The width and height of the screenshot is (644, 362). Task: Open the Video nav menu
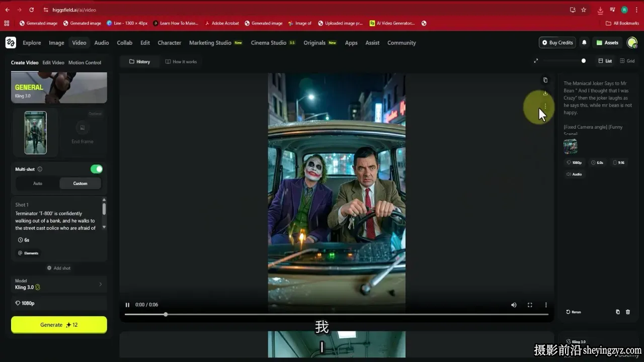pos(79,43)
